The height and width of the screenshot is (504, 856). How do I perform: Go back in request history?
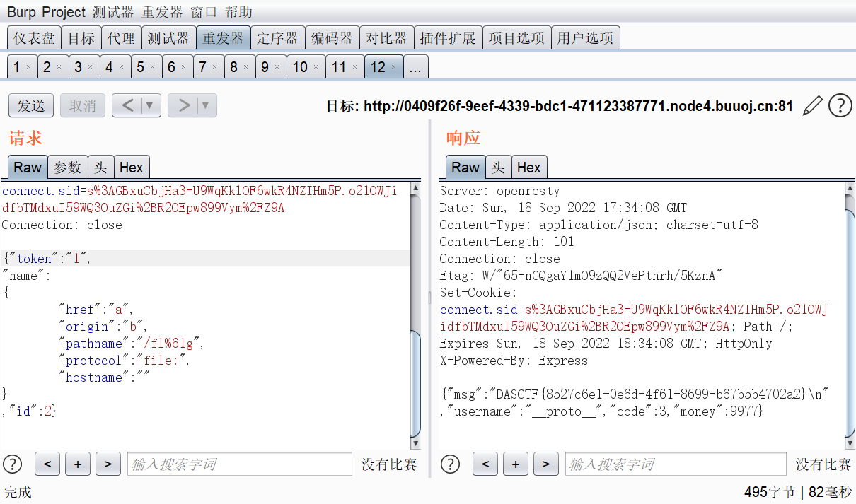pos(127,106)
